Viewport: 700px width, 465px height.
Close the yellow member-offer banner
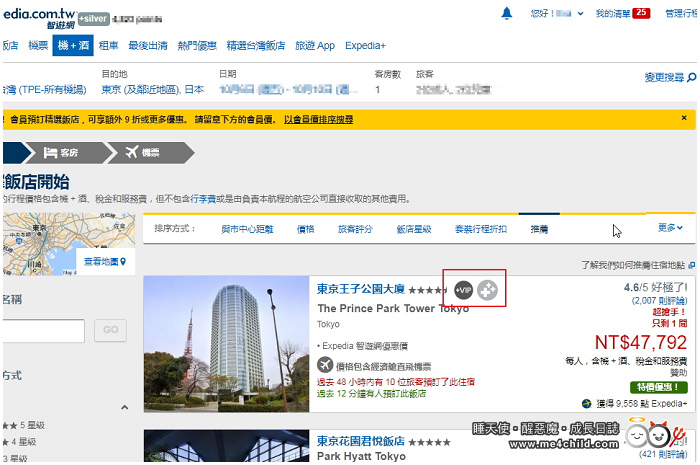[684, 118]
